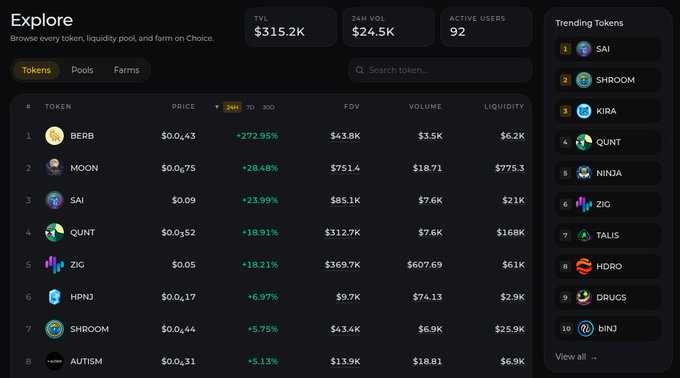Click the $168K liquidity value

pyautogui.click(x=510, y=232)
